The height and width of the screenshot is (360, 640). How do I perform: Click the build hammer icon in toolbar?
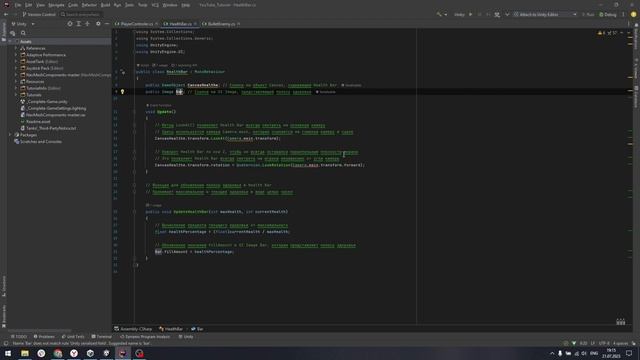coord(439,14)
